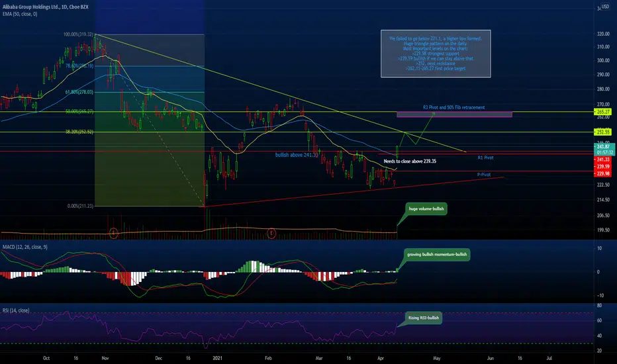Click the Mar label on time axis
This screenshot has width=617, height=364.
(x=319, y=359)
